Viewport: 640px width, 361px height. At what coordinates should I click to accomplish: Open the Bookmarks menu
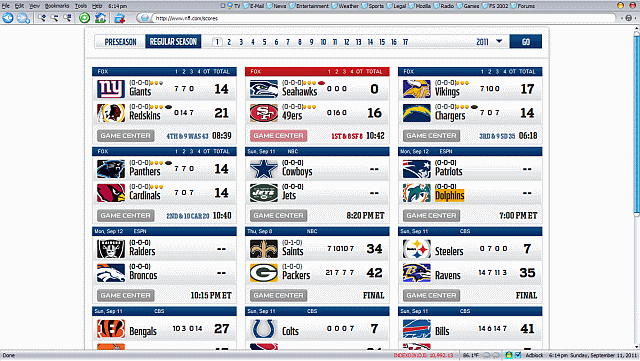click(x=57, y=6)
